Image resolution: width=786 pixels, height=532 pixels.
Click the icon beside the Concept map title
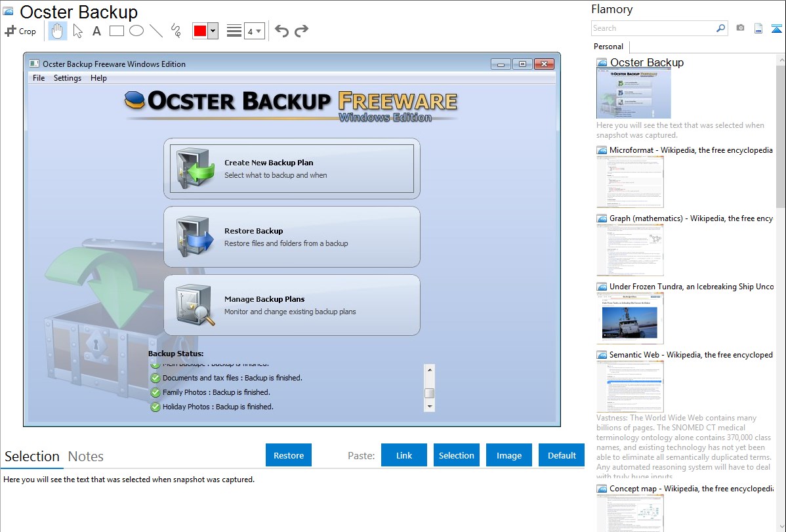602,489
